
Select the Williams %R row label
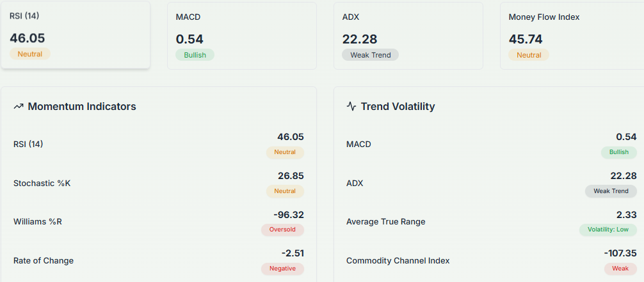(38, 222)
